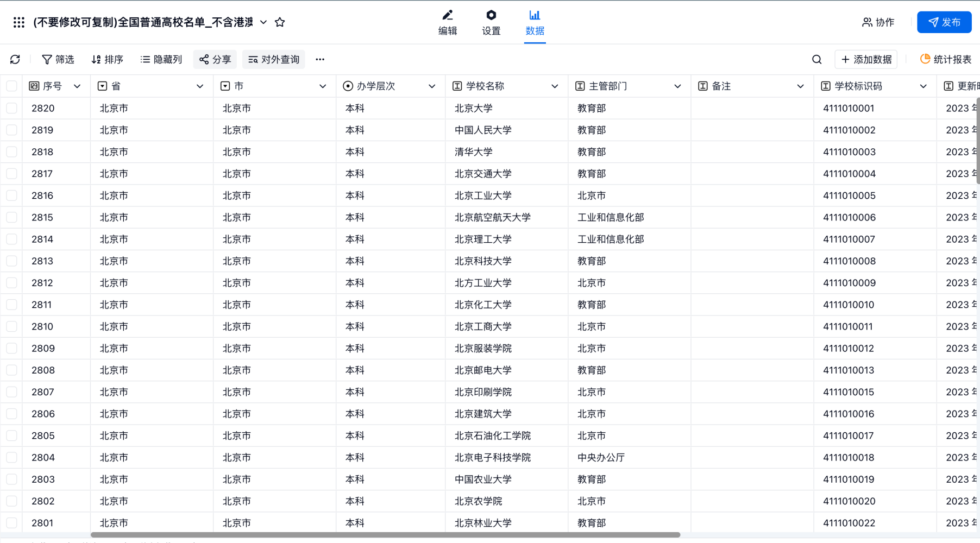The image size is (980, 543).
Task: Check the row 2818 checkbox
Action: tap(11, 151)
